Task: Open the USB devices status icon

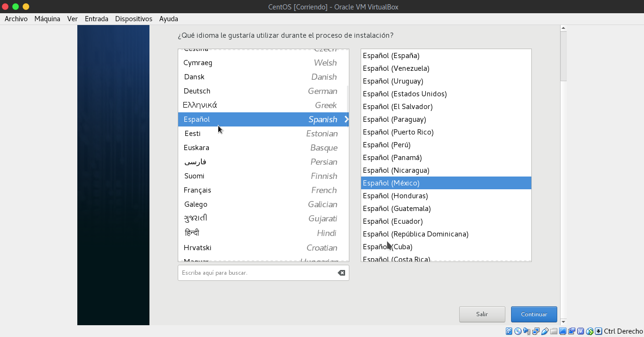Action: 545,331
